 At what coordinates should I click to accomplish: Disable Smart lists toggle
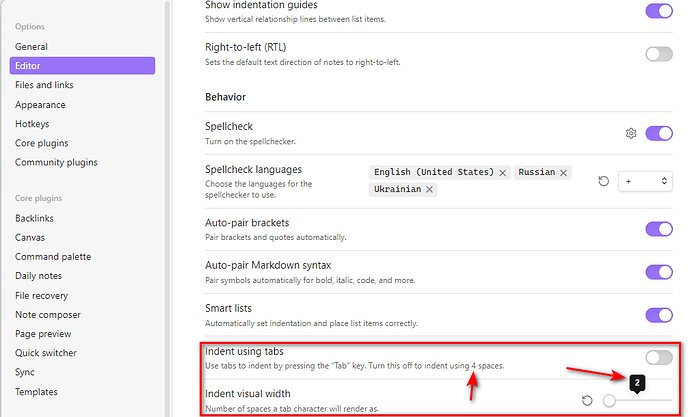[x=659, y=315]
